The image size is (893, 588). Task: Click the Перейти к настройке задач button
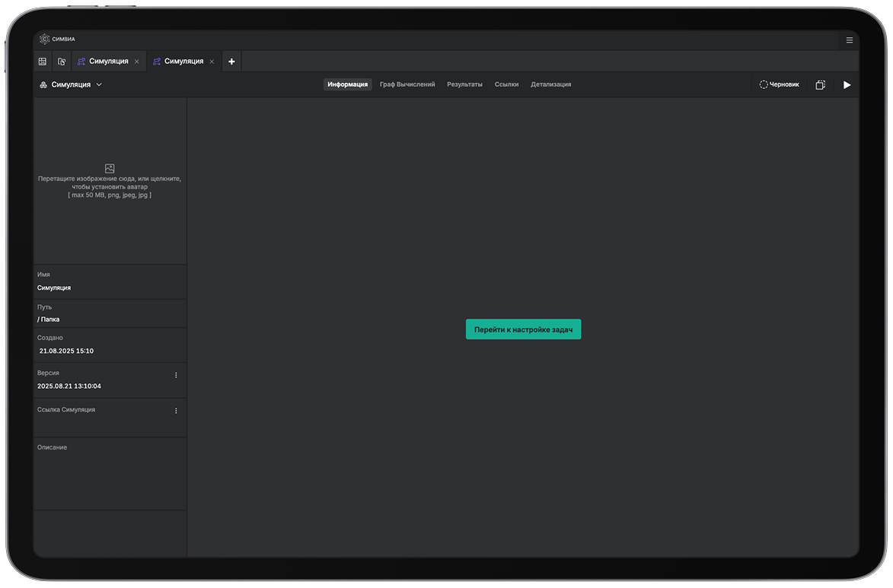click(523, 329)
